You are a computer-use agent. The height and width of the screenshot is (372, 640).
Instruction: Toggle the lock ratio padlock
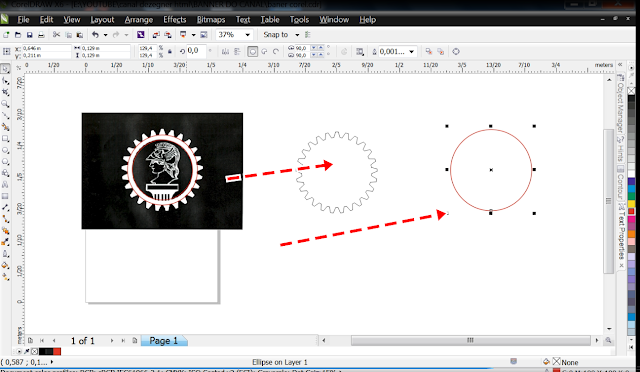170,51
